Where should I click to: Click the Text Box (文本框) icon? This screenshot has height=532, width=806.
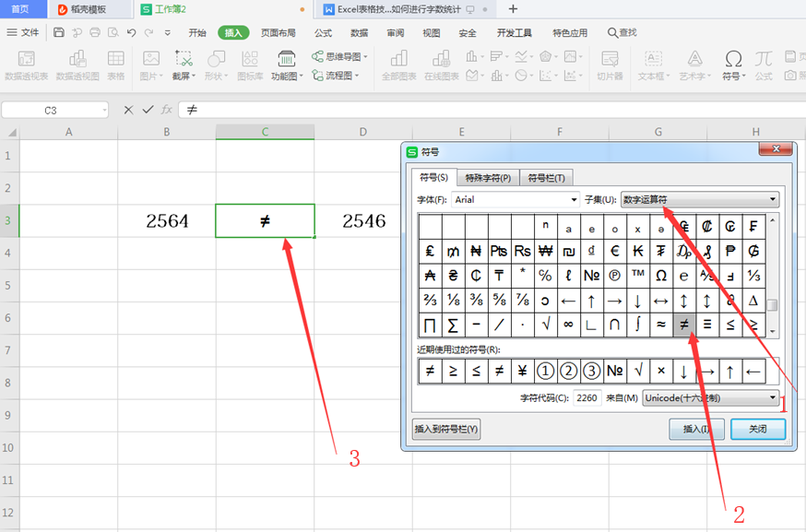tap(653, 65)
